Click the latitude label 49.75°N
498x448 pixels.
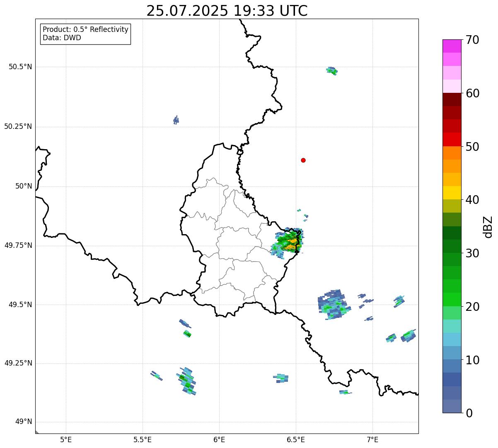click(18, 245)
